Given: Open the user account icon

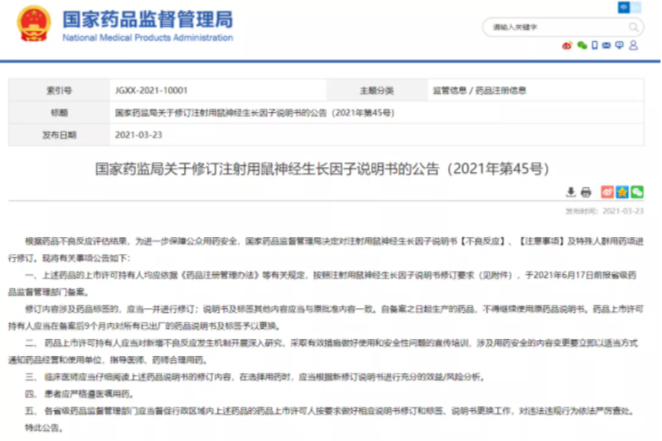Looking at the screenshot, I should [633, 45].
